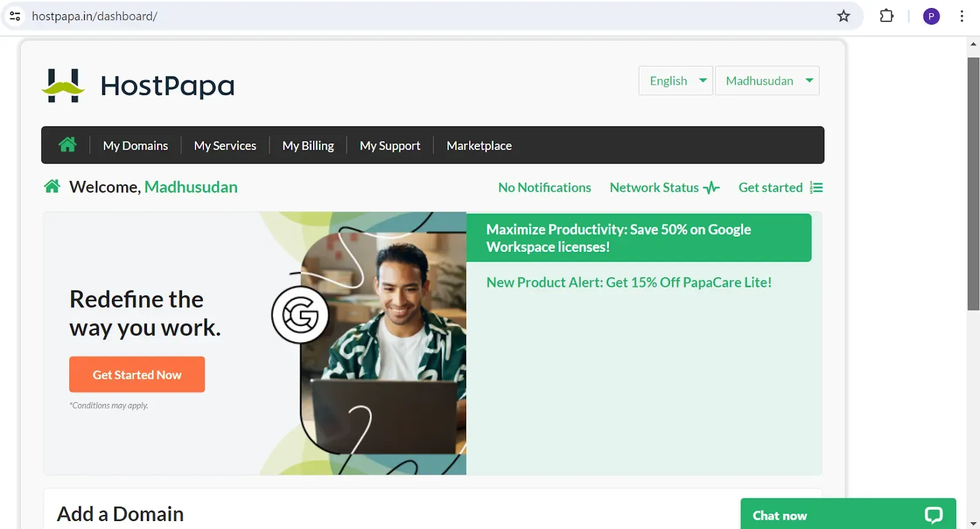Image resolution: width=980 pixels, height=529 pixels.
Task: Open the PapaCare Lite 15% Off alert
Action: 629,283
